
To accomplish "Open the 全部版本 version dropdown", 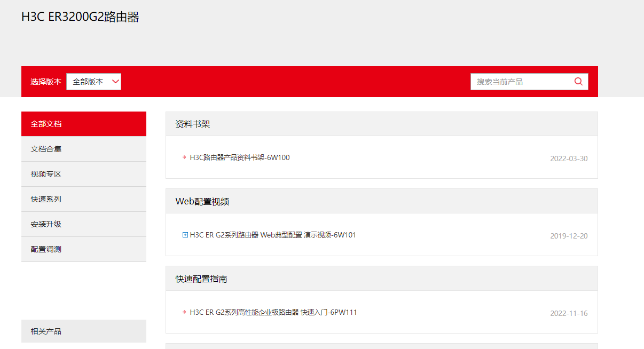I will point(93,82).
